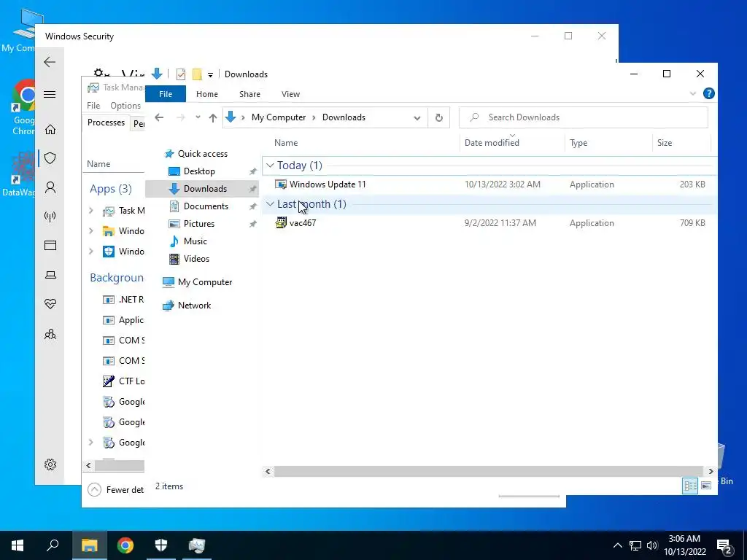Image resolution: width=747 pixels, height=560 pixels.
Task: Open recent locations dropdown arrow
Action: [198, 117]
